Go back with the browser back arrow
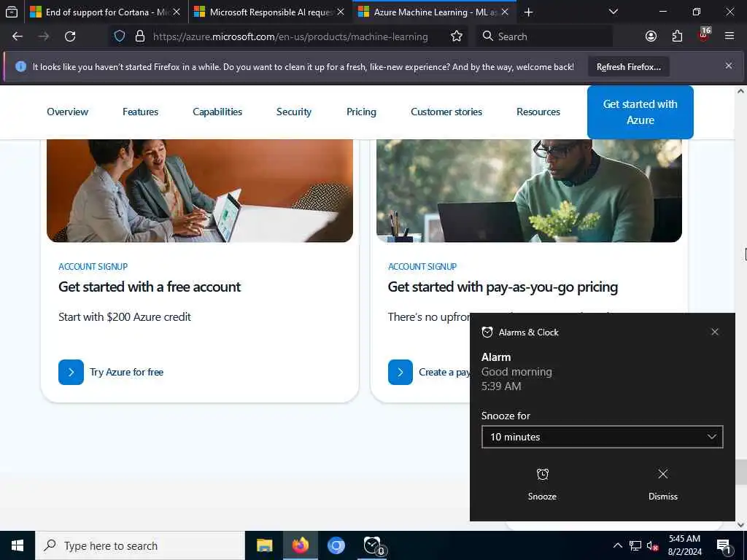The height and width of the screenshot is (560, 747). click(x=18, y=36)
